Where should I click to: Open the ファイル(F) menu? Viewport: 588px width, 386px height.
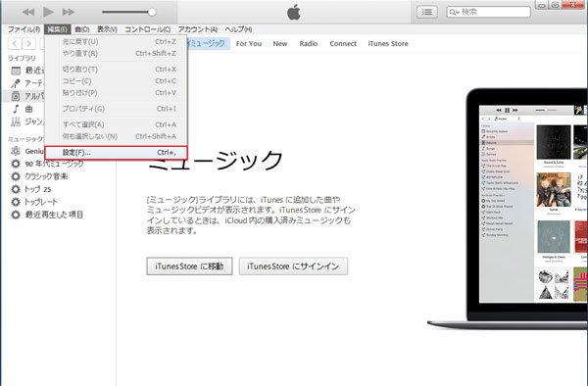pos(24,29)
